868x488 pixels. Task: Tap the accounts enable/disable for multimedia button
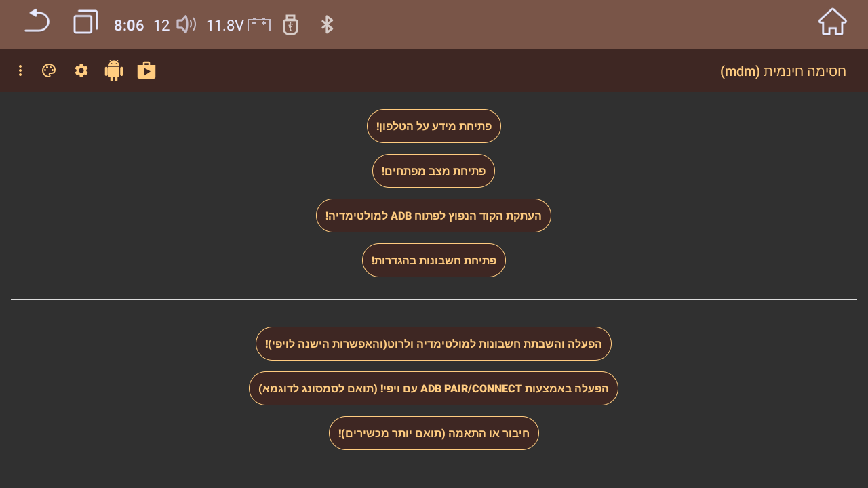click(434, 344)
